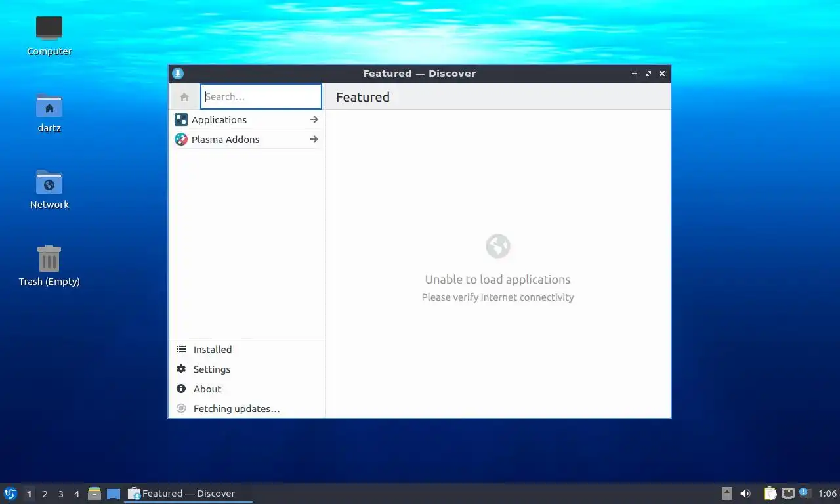The image size is (840, 504).
Task: Click the Installed list icon
Action: (x=181, y=349)
